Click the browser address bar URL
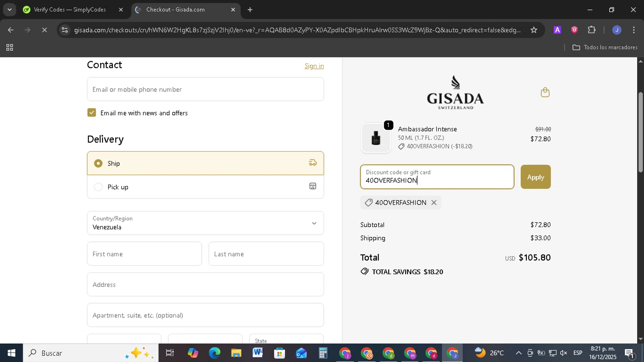The width and height of the screenshot is (644, 362). click(x=297, y=30)
